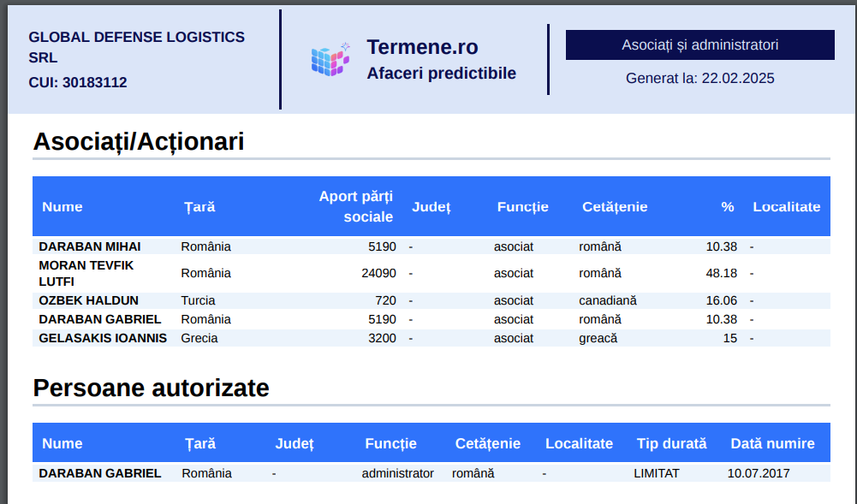Click the Asociați/Acționari section heading
This screenshot has width=857, height=504.
point(139,142)
